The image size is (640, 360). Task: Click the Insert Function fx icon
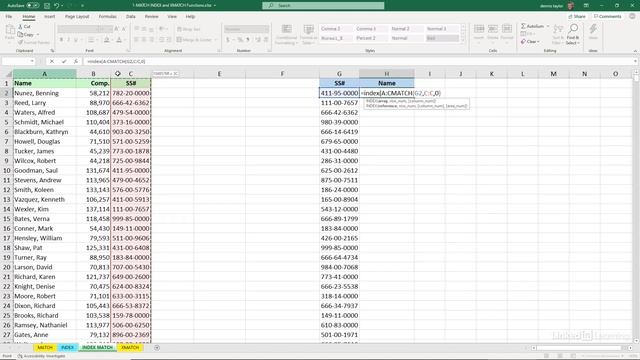click(76, 61)
